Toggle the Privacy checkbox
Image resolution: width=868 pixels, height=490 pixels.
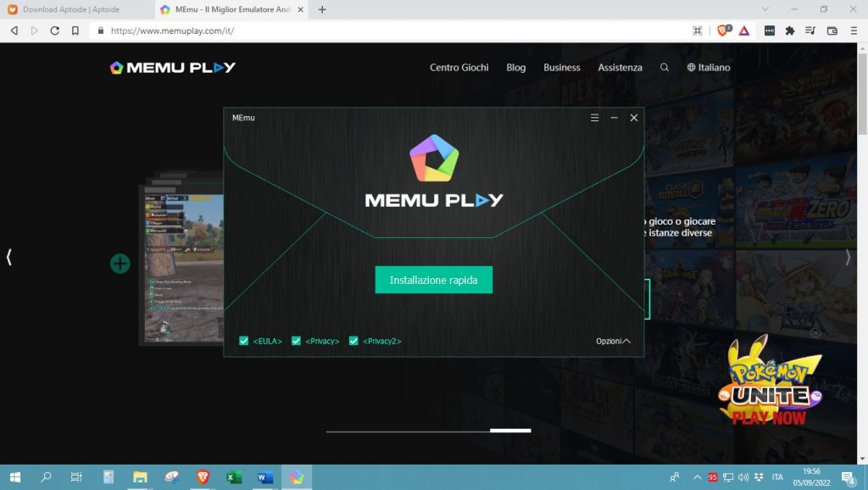pos(297,341)
